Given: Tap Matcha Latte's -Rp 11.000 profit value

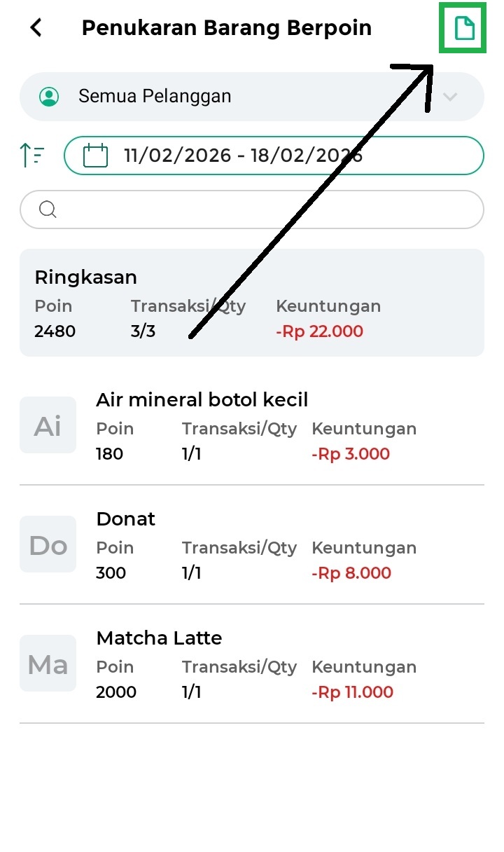Looking at the screenshot, I should [352, 692].
